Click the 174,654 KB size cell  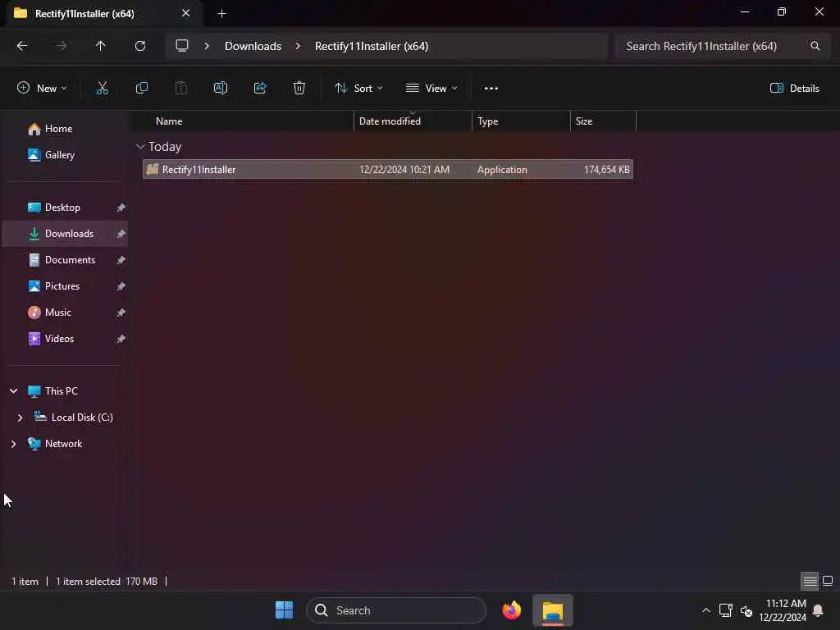point(606,169)
